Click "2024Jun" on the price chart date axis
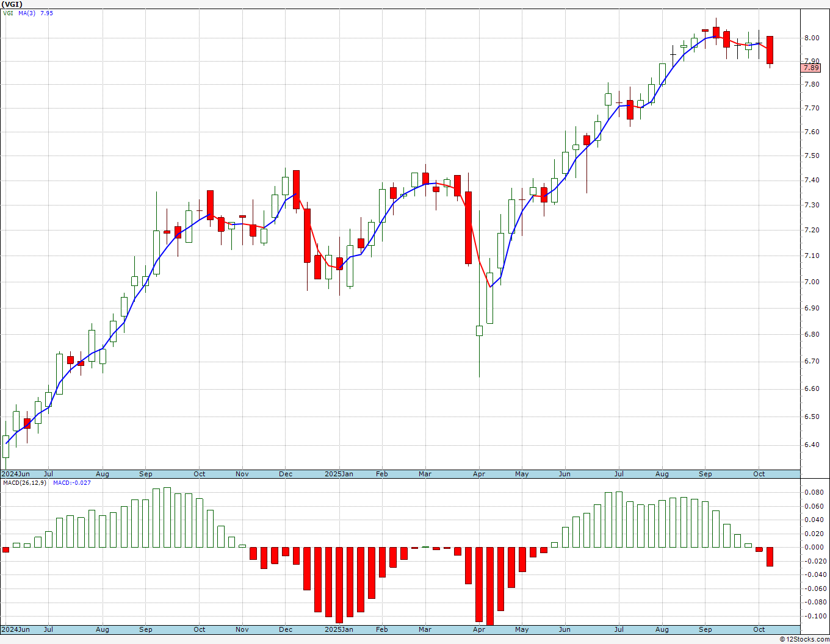 [15, 474]
